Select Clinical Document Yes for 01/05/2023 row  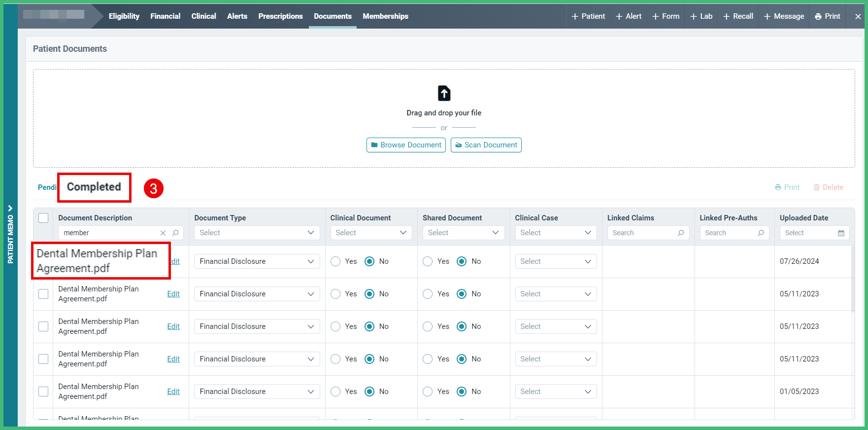(335, 392)
